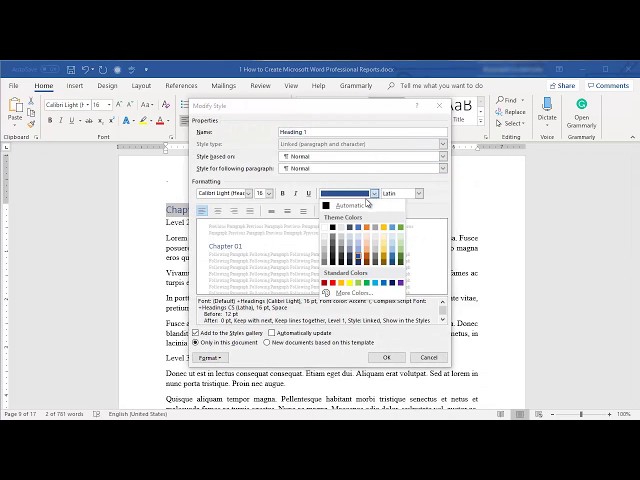Open Style for following paragraph dropdown
Image resolution: width=640 pixels, height=480 pixels.
pos(443,169)
